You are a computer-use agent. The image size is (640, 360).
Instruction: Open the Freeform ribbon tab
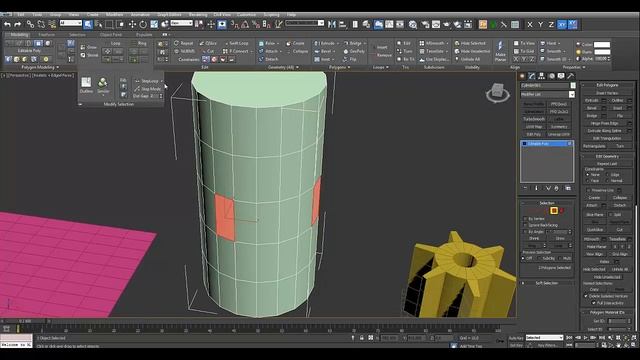pos(47,35)
